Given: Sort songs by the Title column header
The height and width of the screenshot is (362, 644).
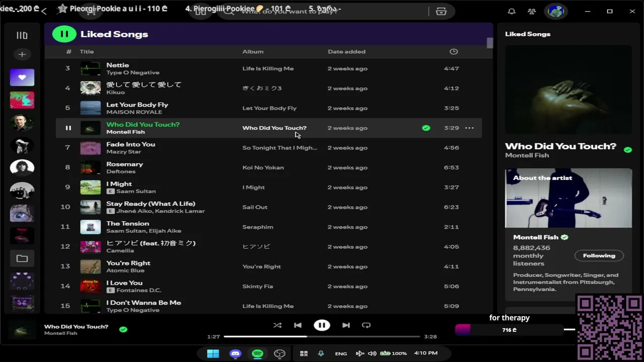Looking at the screenshot, I should click(x=87, y=51).
